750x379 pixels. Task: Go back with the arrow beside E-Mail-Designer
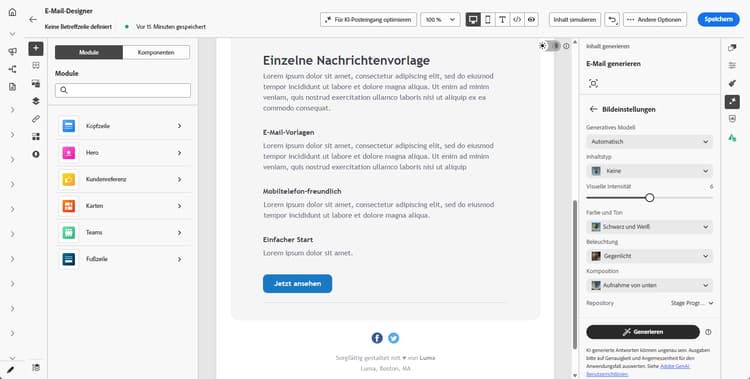[x=33, y=20]
